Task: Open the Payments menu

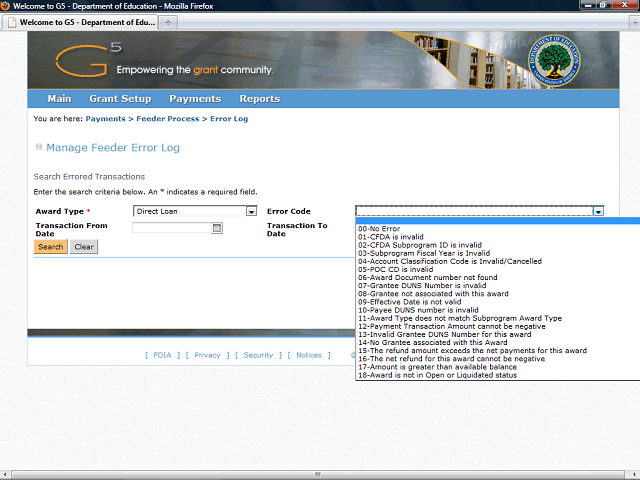Action: point(195,99)
